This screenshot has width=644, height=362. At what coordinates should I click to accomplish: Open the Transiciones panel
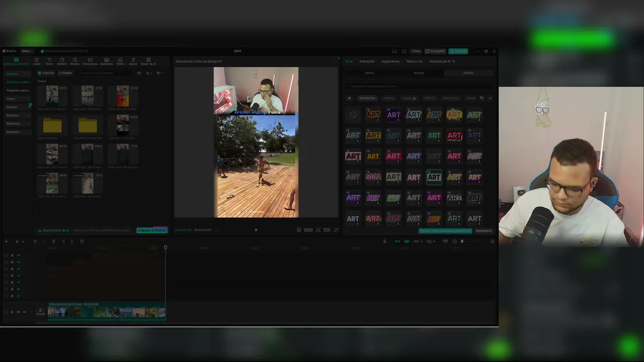tap(90, 61)
